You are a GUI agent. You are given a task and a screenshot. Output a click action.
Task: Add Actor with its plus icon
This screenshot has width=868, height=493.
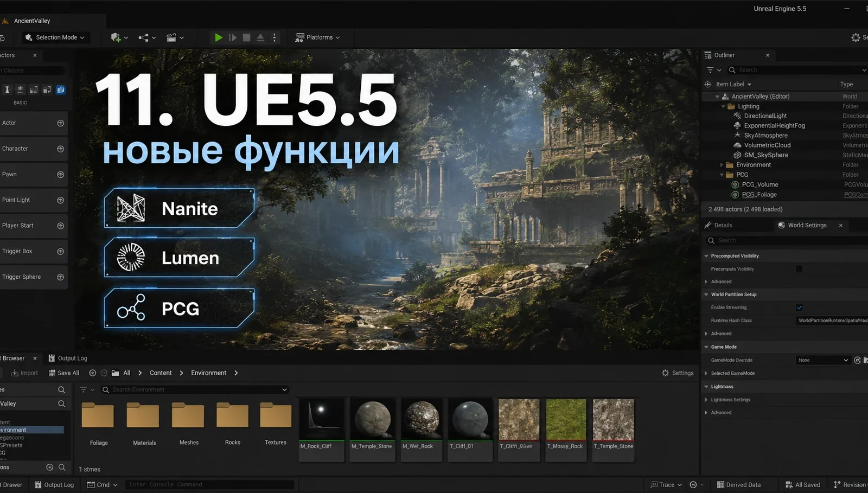point(60,123)
